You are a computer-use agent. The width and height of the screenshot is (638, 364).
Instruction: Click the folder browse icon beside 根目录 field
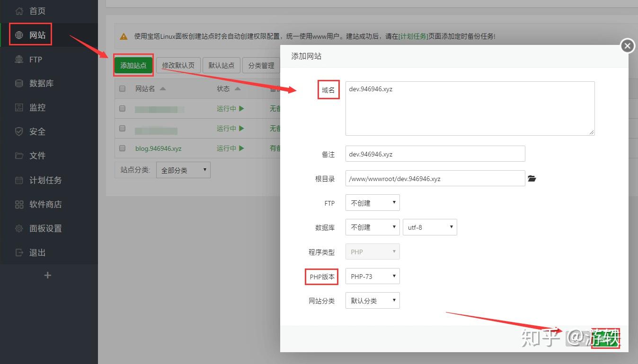532,178
